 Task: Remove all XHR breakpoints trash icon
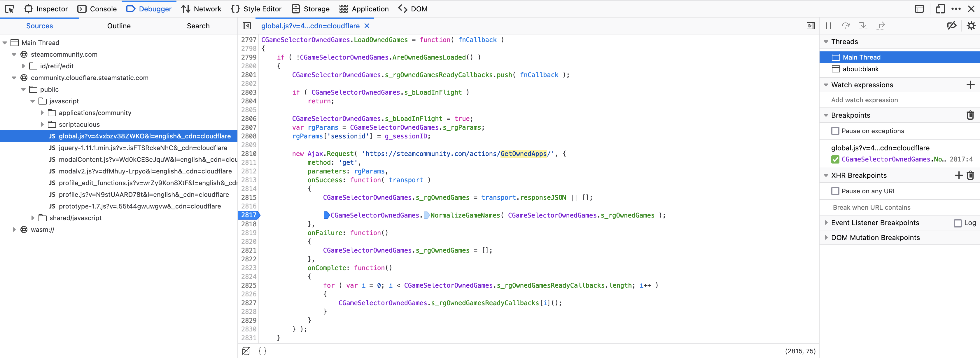pyautogui.click(x=970, y=175)
